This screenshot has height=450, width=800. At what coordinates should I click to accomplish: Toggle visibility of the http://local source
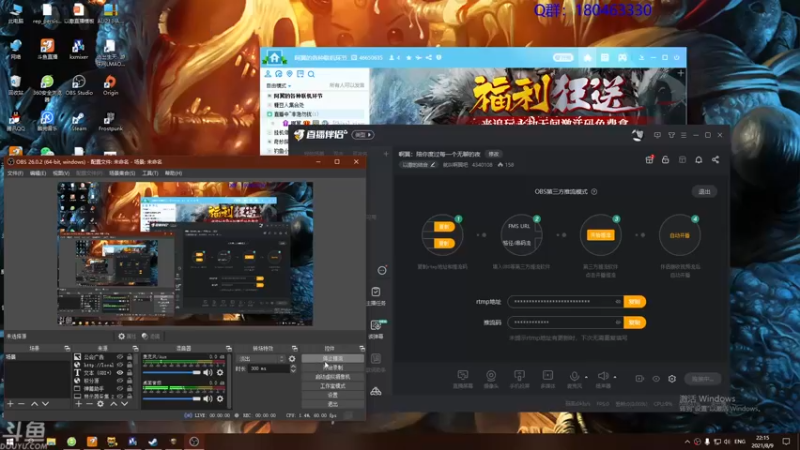pyautogui.click(x=120, y=365)
